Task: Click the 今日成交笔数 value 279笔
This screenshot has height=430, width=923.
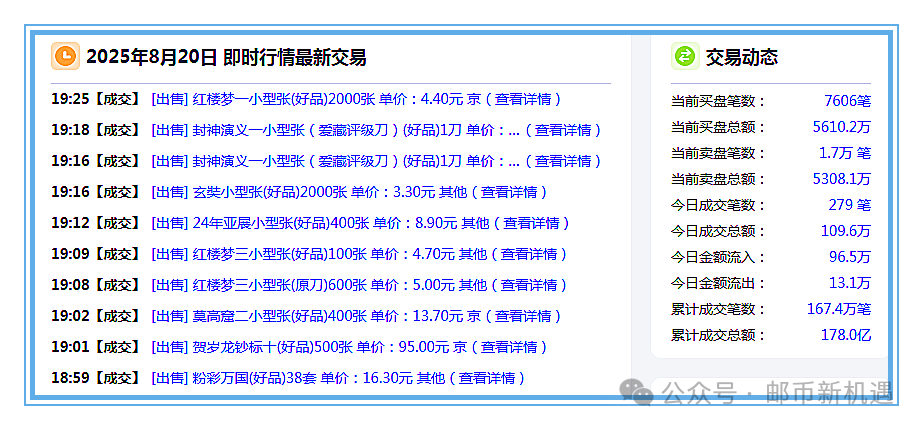Action: click(849, 205)
